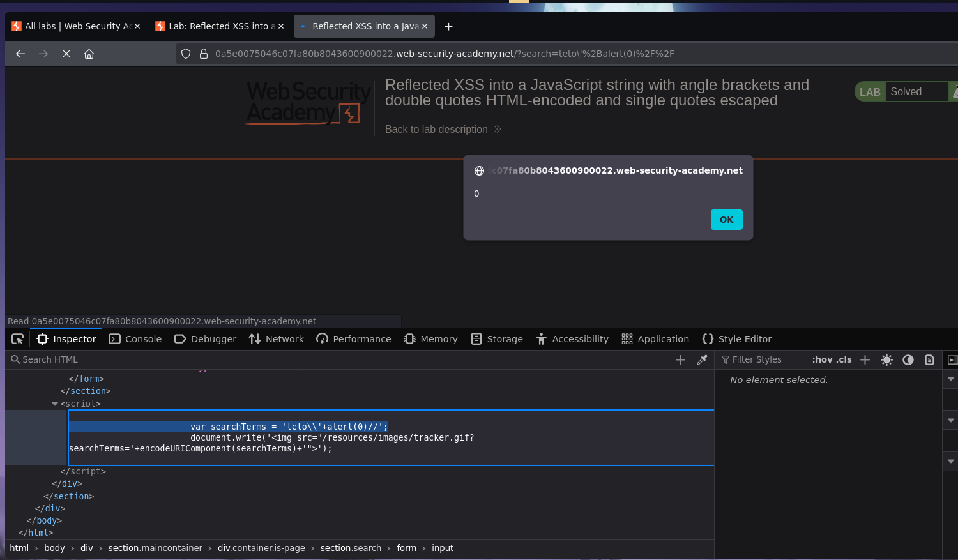Select the closing body tag line
The height and width of the screenshot is (560, 958).
pyautogui.click(x=44, y=520)
